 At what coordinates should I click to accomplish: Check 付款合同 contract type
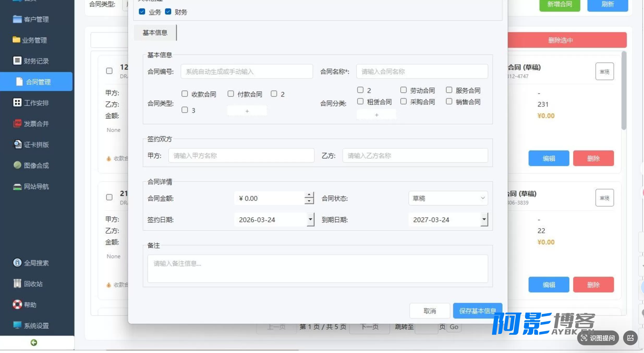(x=231, y=94)
